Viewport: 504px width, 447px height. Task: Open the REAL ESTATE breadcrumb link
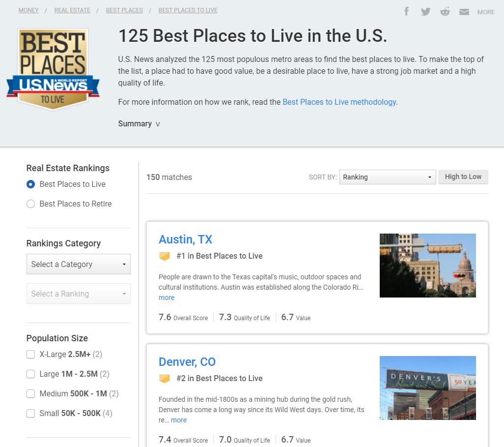click(x=72, y=10)
